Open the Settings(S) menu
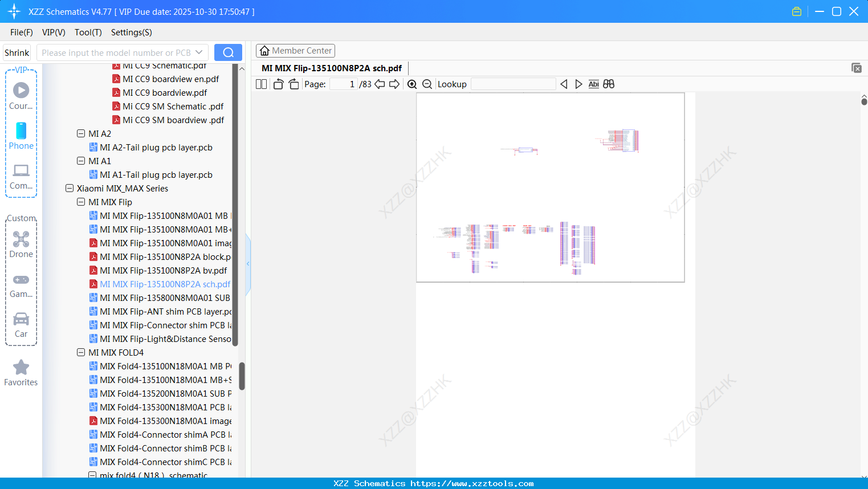 pos(132,32)
